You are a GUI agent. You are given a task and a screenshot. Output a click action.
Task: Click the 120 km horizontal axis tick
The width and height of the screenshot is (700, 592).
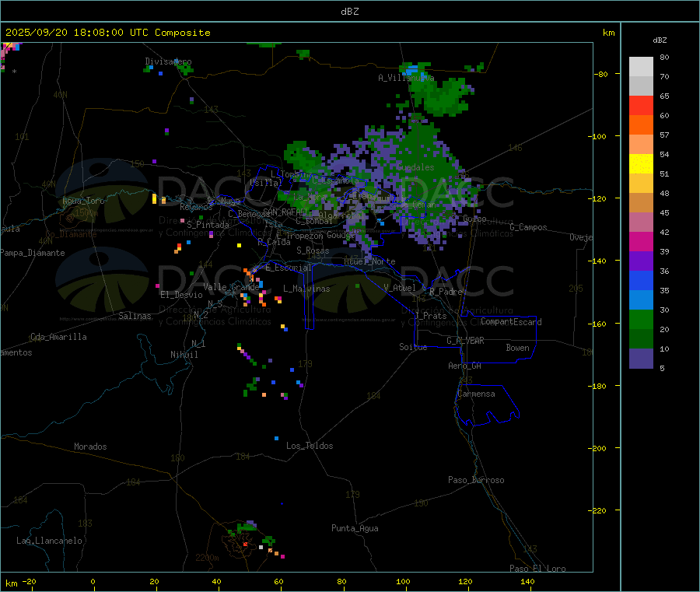point(465,582)
